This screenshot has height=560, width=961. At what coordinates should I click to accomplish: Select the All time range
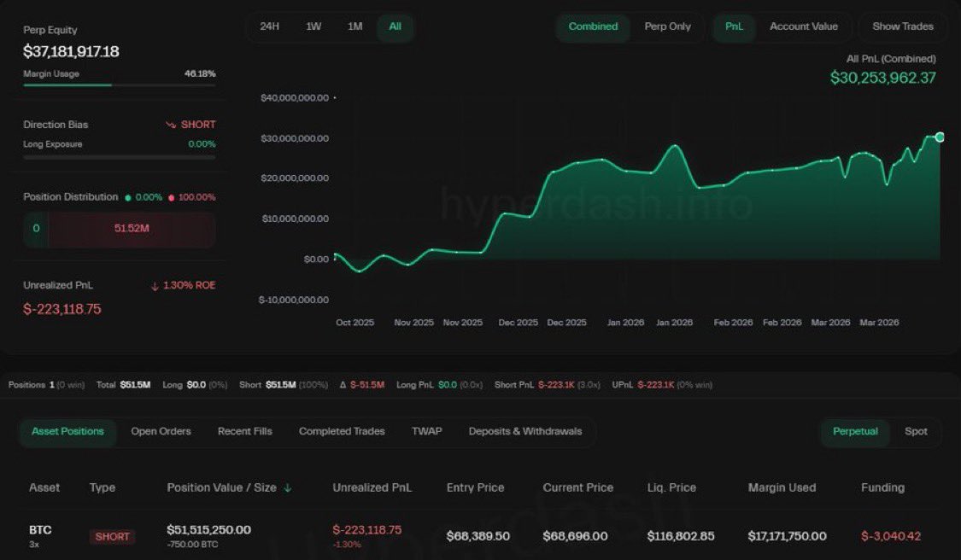396,26
